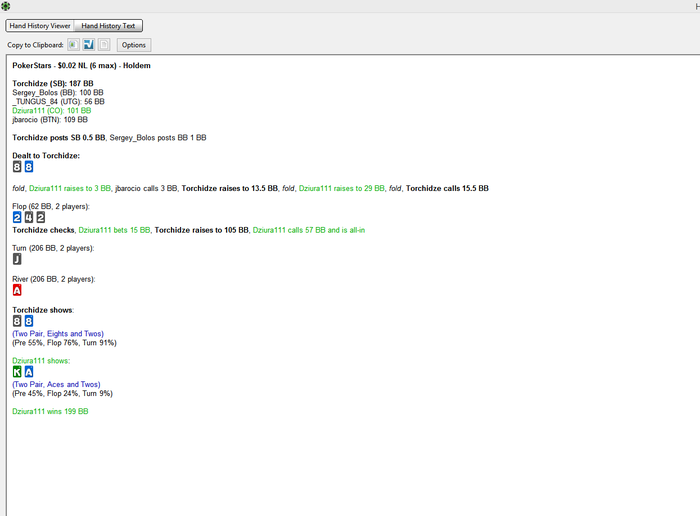Click 'Dziura111 calls 57 BB and is all-in'
700x516 pixels.
tap(309, 230)
